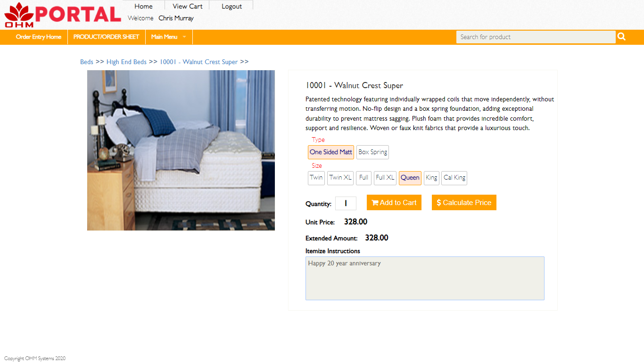The width and height of the screenshot is (644, 362).
Task: Open the View Cart tab
Action: [x=188, y=6]
